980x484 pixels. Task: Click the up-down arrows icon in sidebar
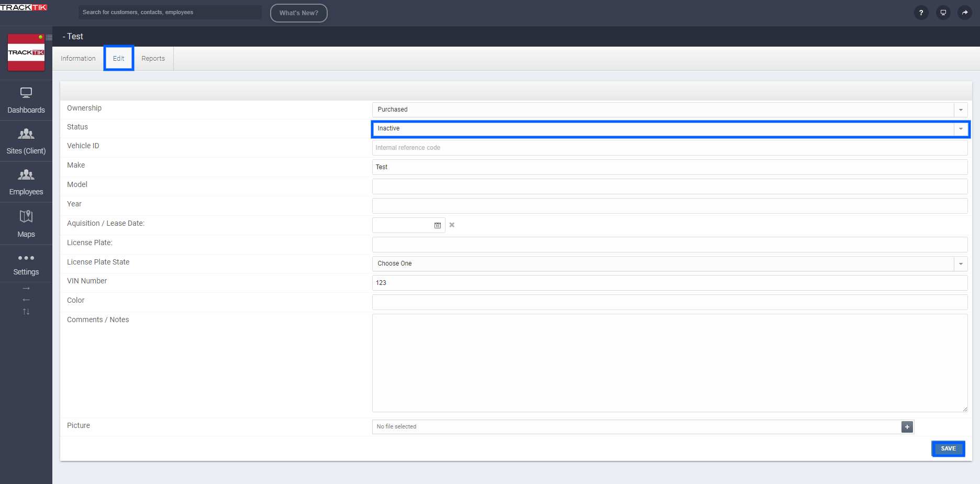[x=26, y=312]
